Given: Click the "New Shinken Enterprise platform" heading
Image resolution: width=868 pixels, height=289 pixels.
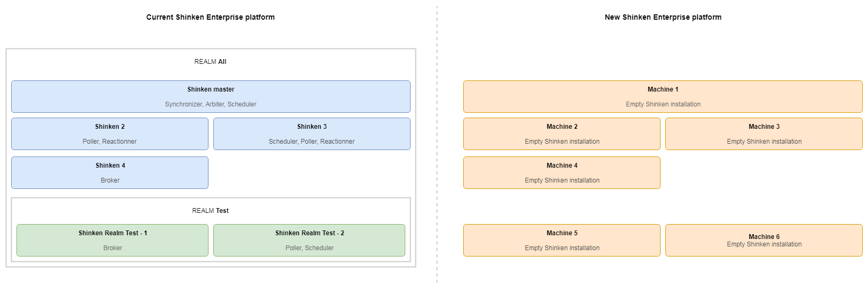Looking at the screenshot, I should point(663,17).
